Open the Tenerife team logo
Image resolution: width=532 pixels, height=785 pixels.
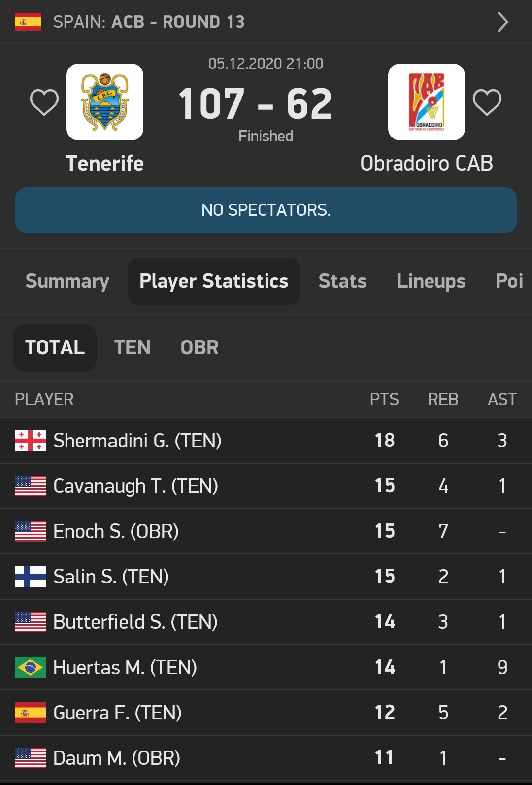coord(105,102)
